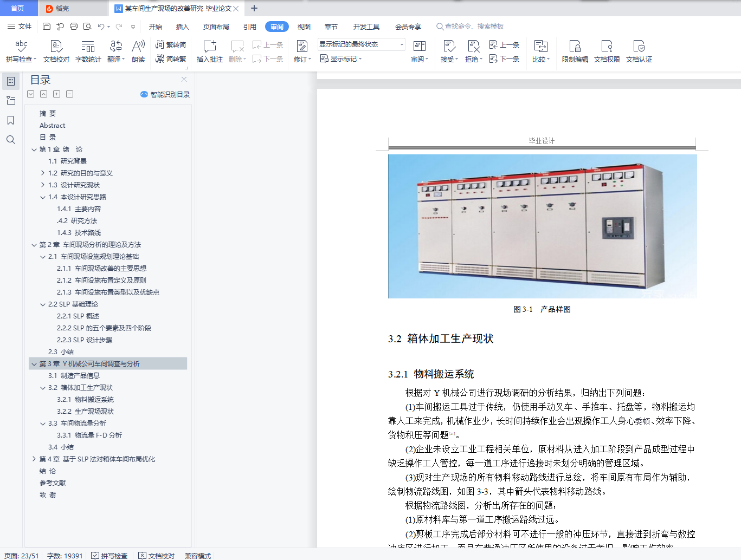Image resolution: width=741 pixels, height=560 pixels.
Task: Collapse Chapter 1 绪论 in outline
Action: pos(34,149)
